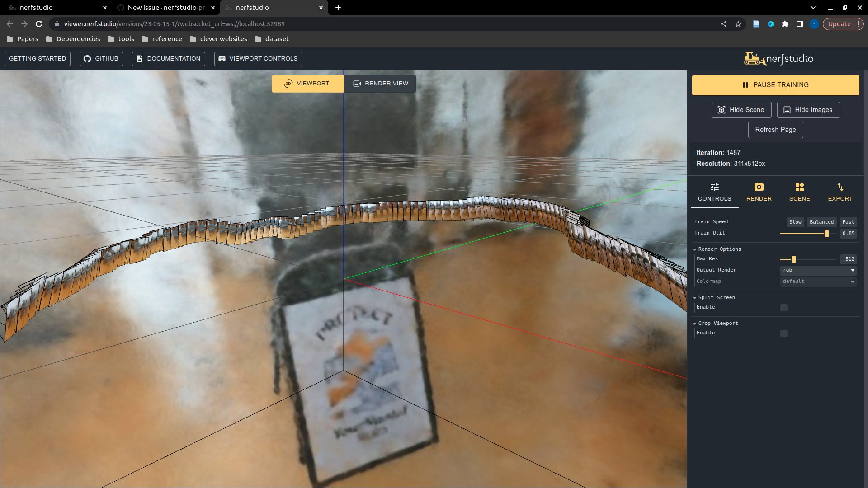Collapse the Split Screen section
The width and height of the screenshot is (868, 488).
[695, 297]
